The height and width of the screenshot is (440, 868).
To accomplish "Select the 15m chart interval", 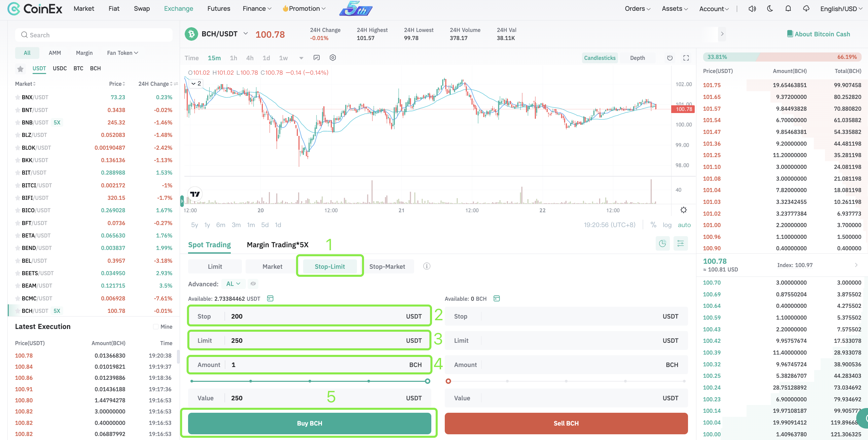I will (214, 58).
